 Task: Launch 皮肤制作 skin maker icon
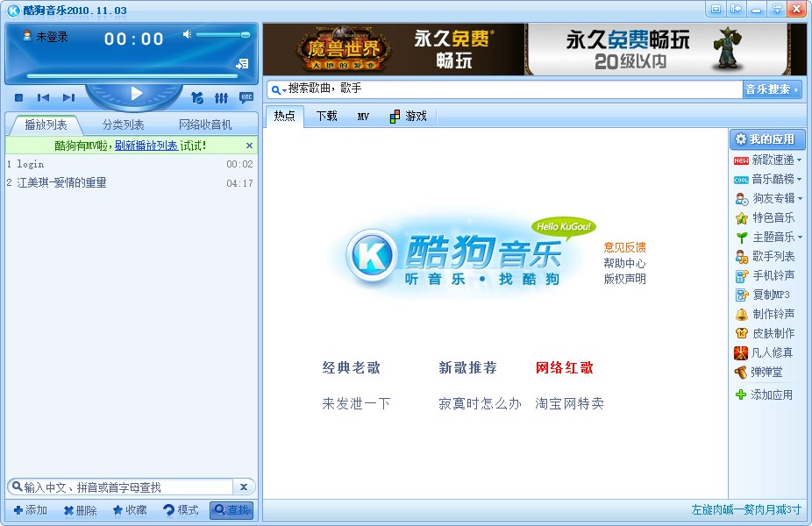(x=742, y=333)
